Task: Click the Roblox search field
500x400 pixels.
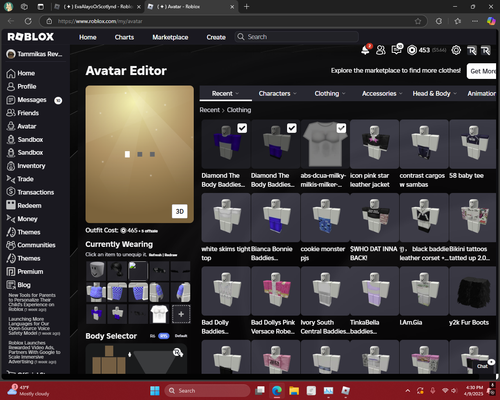Action: click(x=297, y=37)
